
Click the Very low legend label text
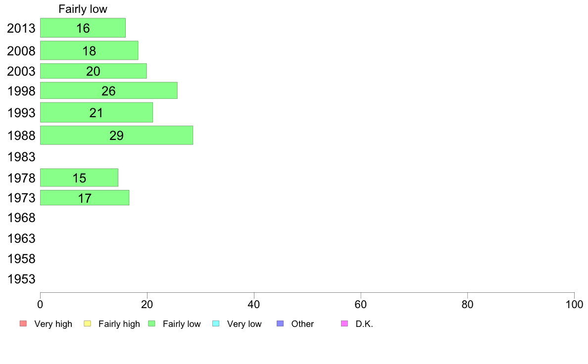tap(244, 324)
